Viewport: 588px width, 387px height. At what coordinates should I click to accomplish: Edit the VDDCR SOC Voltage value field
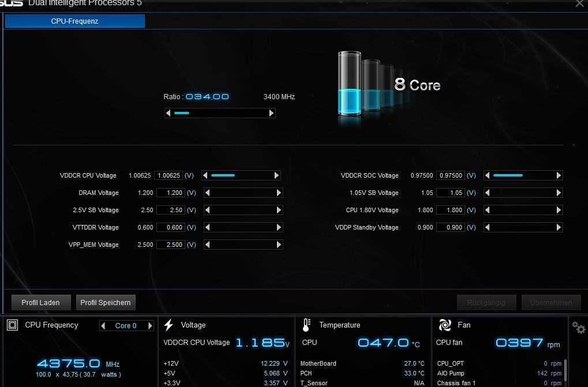451,175
